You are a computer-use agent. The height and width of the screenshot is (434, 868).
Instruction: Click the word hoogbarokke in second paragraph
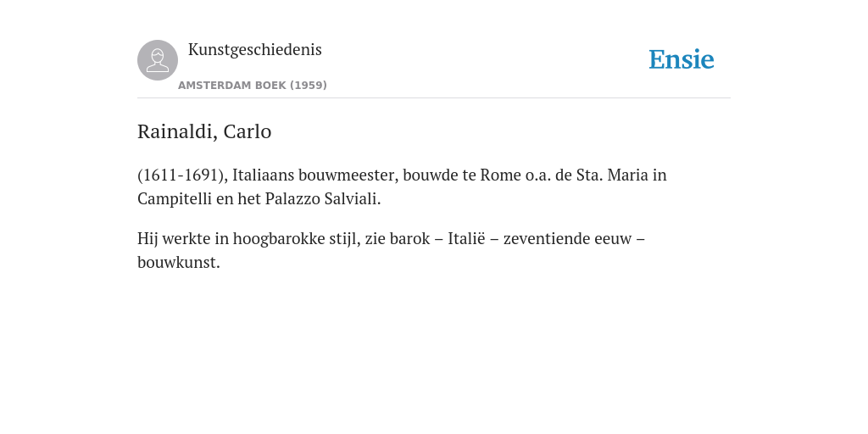click(278, 238)
